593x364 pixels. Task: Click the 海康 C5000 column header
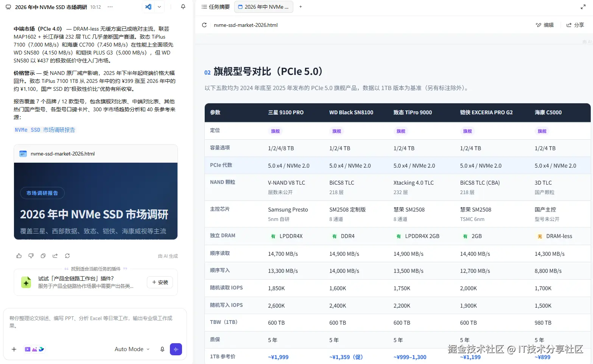[548, 112]
